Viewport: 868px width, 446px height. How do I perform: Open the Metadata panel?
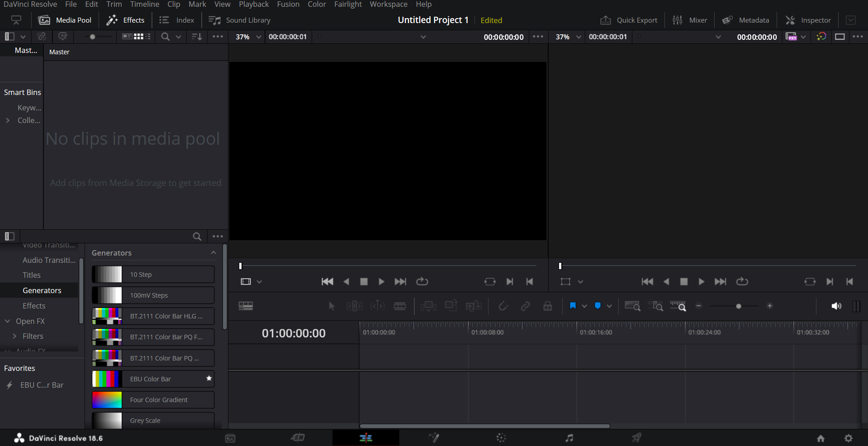[x=745, y=20]
